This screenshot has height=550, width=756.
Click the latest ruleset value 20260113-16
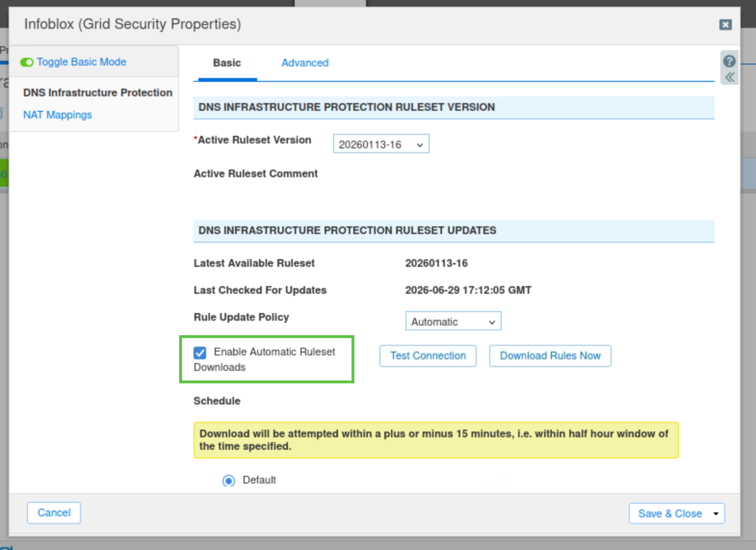(436, 263)
